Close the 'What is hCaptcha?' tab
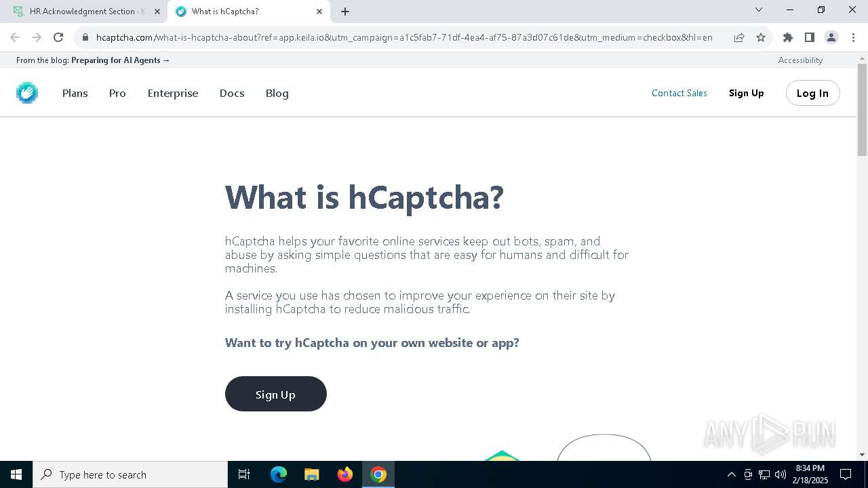Image resolution: width=868 pixels, height=488 pixels. coord(319,12)
